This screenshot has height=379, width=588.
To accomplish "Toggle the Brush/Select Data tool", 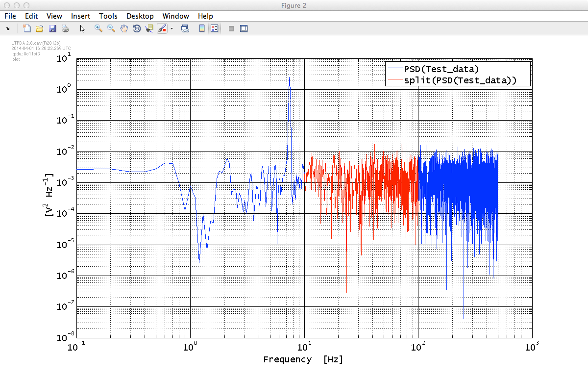I will tap(163, 29).
